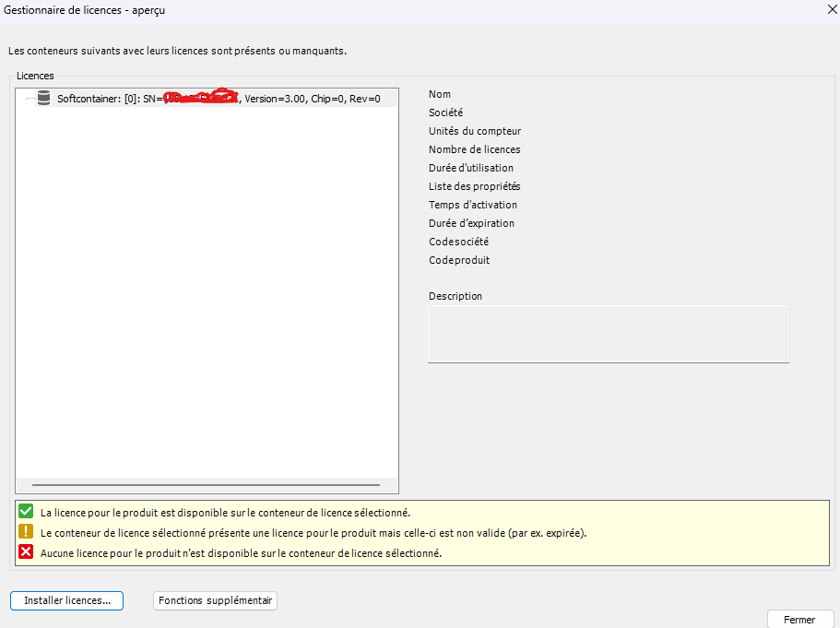This screenshot has width=840, height=628.
Task: Click the expired license warning text
Action: tap(314, 533)
